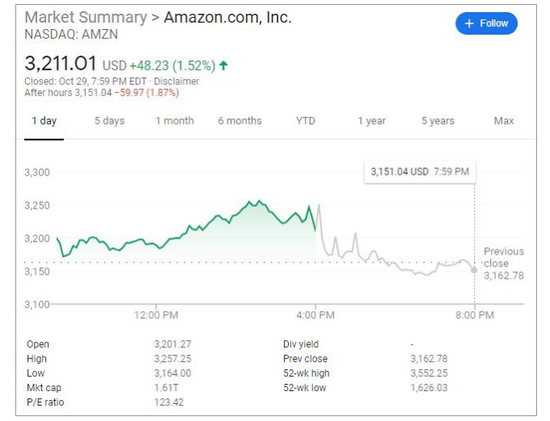Click the 12:00 PM axis label
550x421 pixels.
point(156,315)
